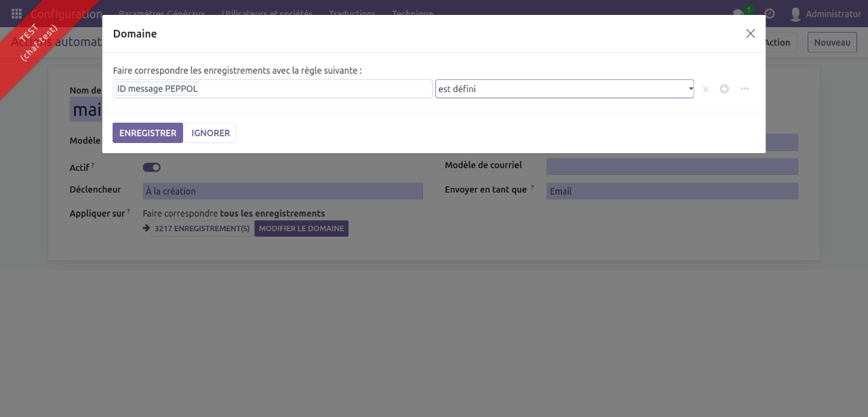Open the 'Envoyer en tant que' Email dropdown
Screen dimensions: 868x417
point(672,191)
